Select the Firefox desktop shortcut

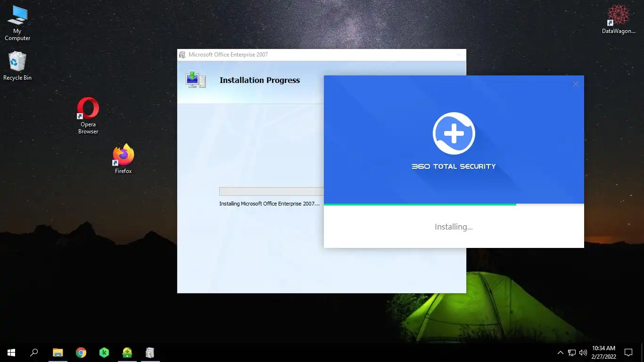pos(123,159)
